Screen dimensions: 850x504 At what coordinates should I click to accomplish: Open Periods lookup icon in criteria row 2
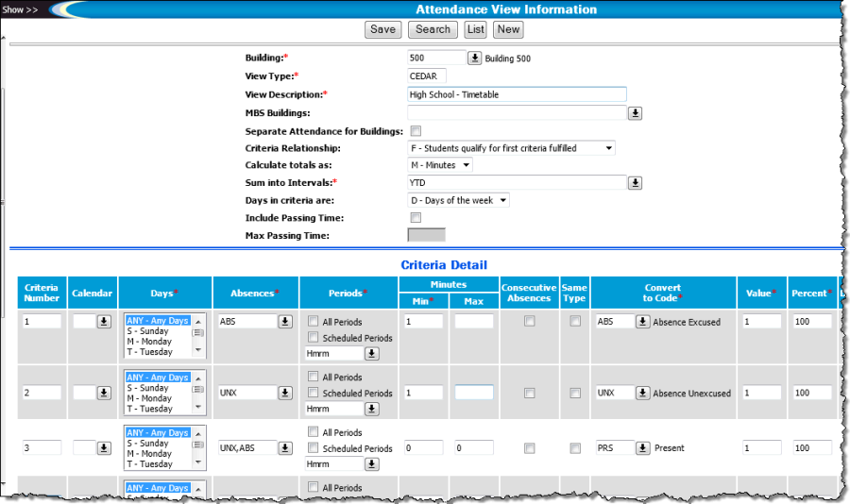pyautogui.click(x=372, y=409)
